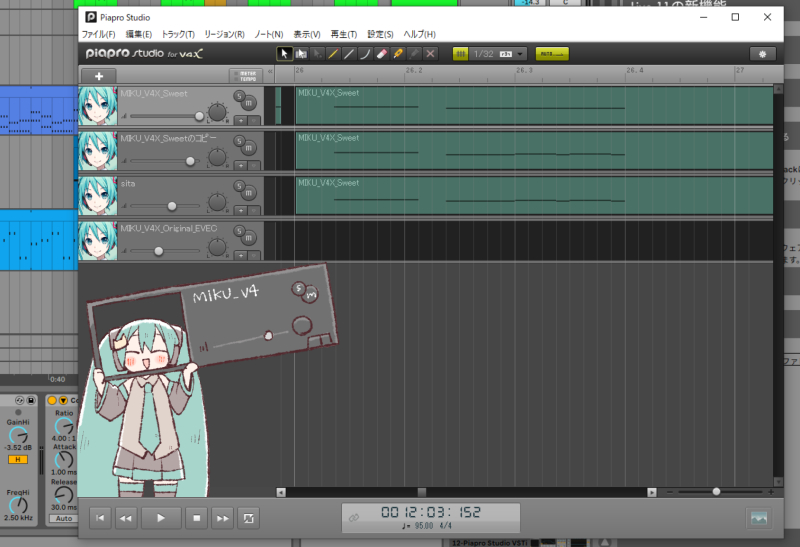
Task: Click zoom-in plus beside zoom slider
Action: [x=770, y=492]
